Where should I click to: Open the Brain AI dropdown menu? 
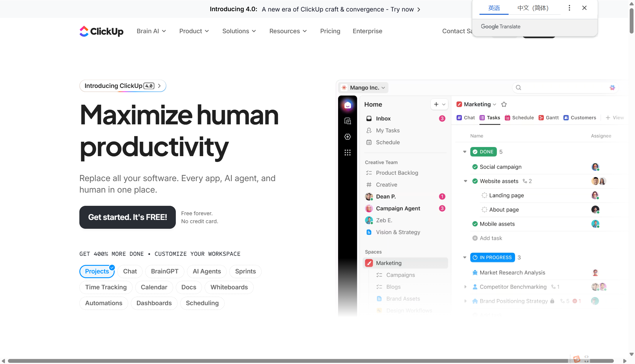pos(151,31)
